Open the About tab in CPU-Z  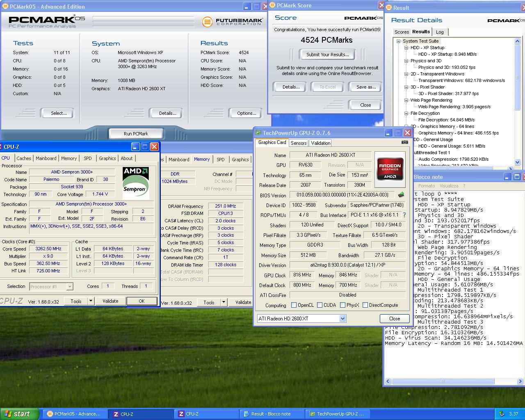coord(127,158)
